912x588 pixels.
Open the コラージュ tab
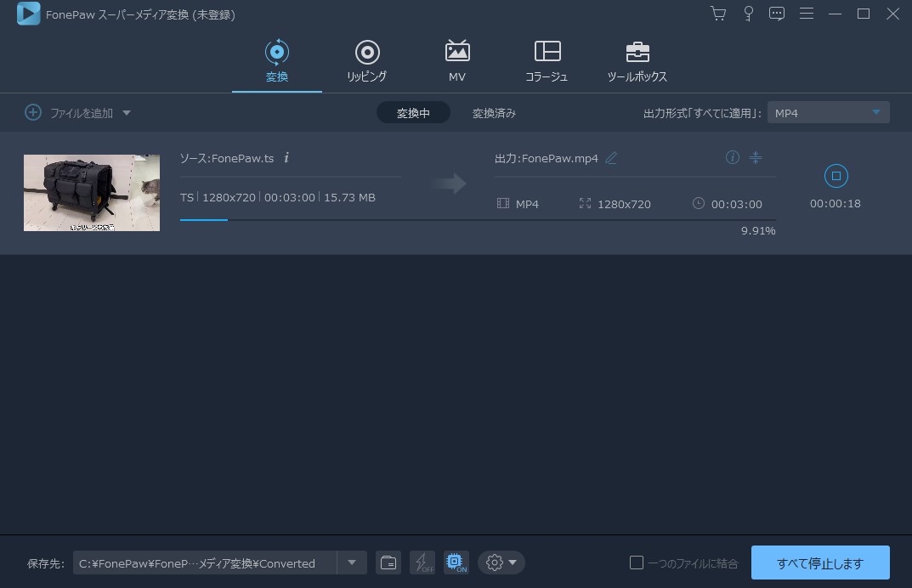click(x=547, y=61)
